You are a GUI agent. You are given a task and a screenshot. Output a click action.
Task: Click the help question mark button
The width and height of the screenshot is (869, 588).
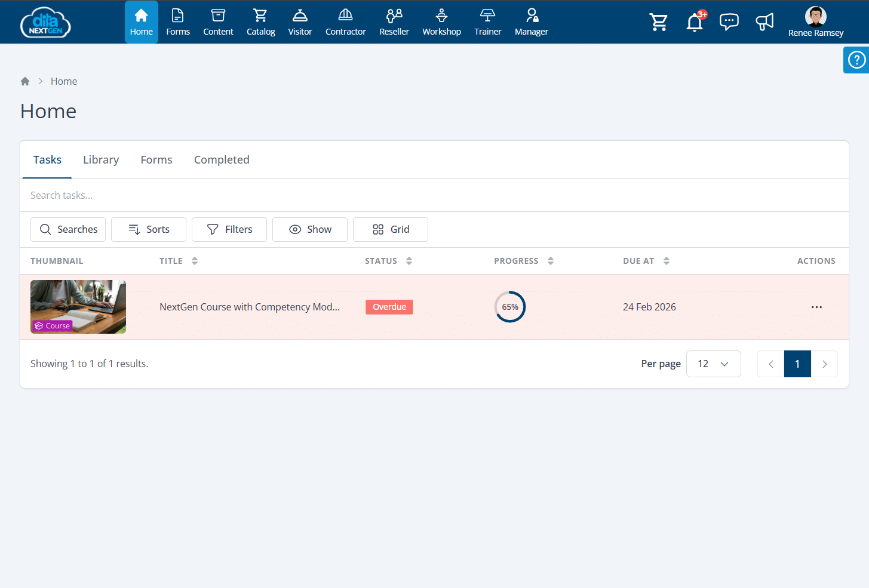coord(856,60)
